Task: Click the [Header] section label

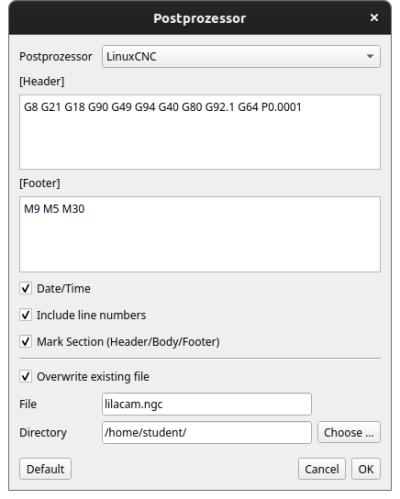Action: pyautogui.click(x=42, y=81)
